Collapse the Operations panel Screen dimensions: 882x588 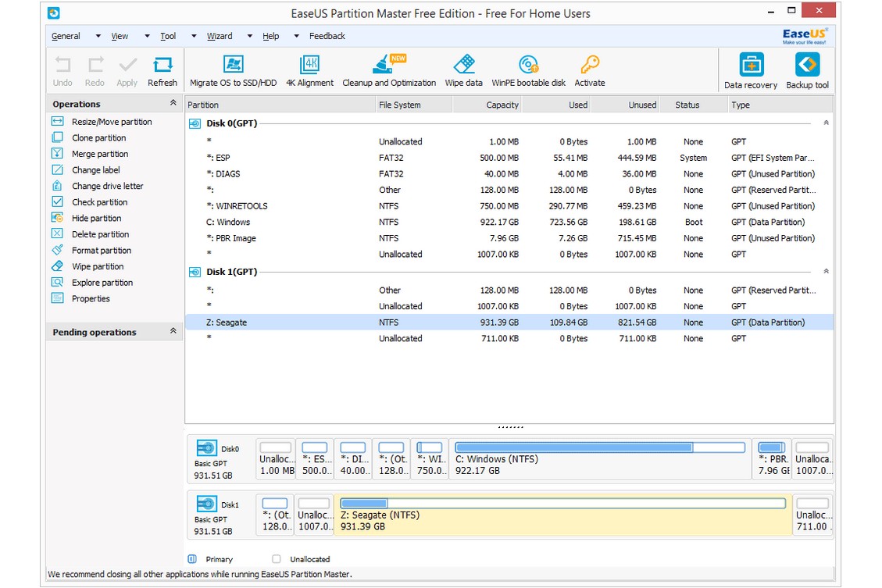pos(173,103)
